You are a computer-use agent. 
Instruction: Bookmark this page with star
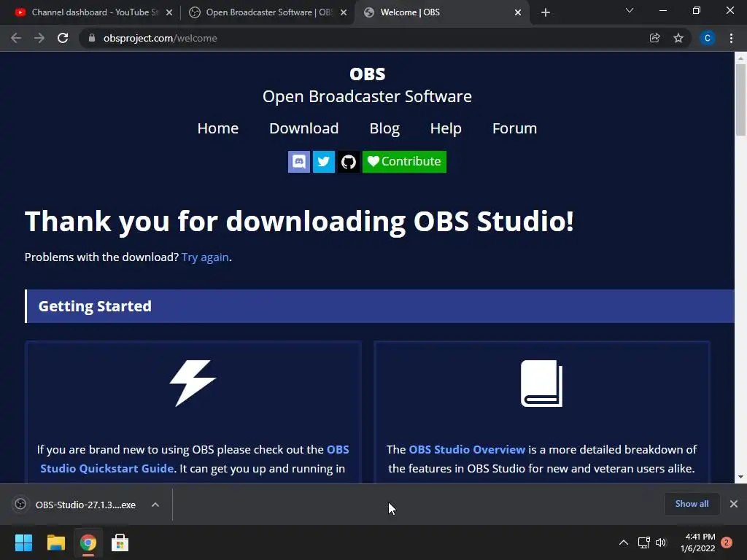coord(678,38)
